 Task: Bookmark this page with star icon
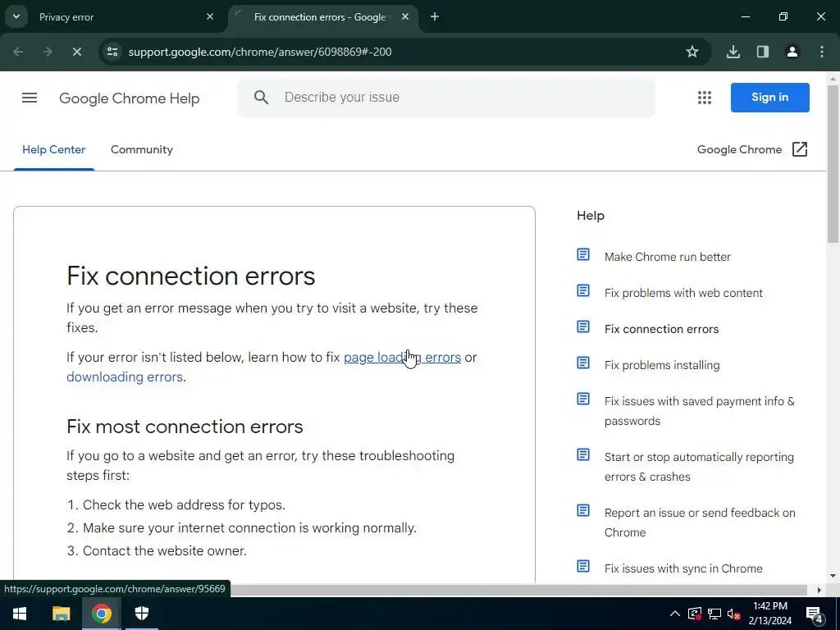692,52
